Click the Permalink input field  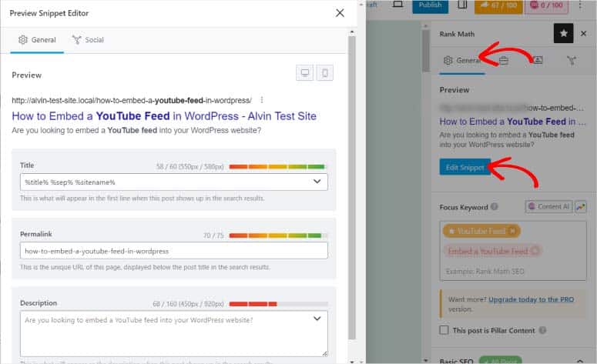[x=173, y=251]
